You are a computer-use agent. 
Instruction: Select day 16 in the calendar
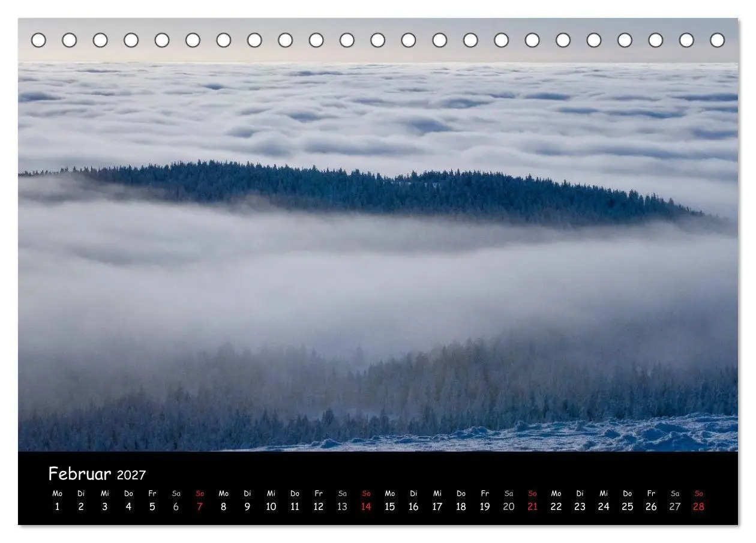pos(413,506)
